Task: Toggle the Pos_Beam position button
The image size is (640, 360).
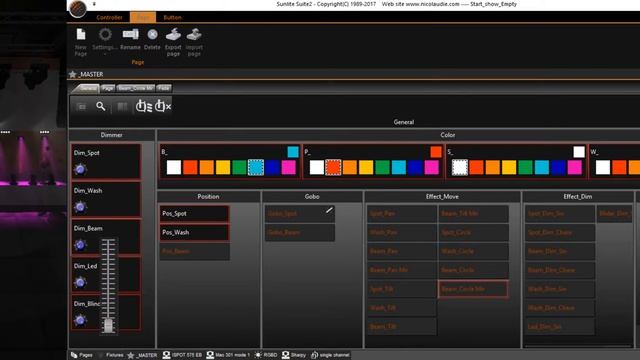Action: 194,251
